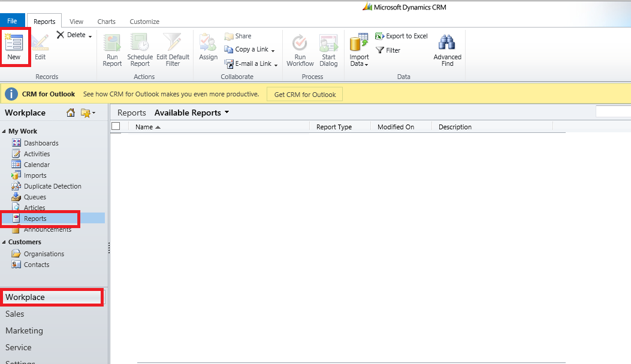Click the Share icon

(229, 36)
